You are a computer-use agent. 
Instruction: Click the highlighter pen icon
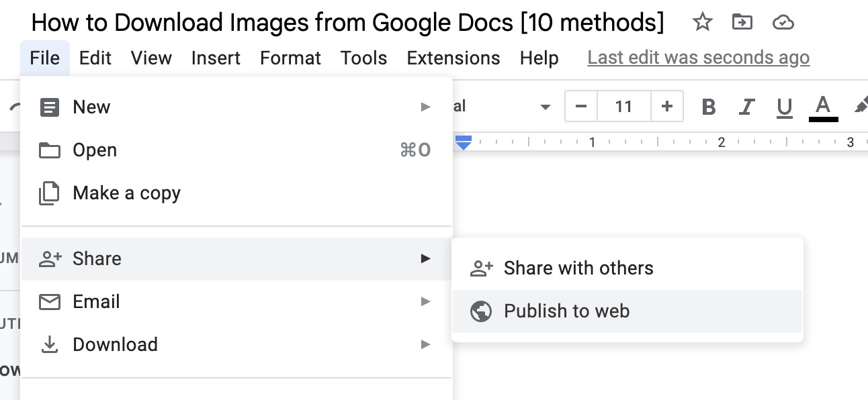point(860,107)
